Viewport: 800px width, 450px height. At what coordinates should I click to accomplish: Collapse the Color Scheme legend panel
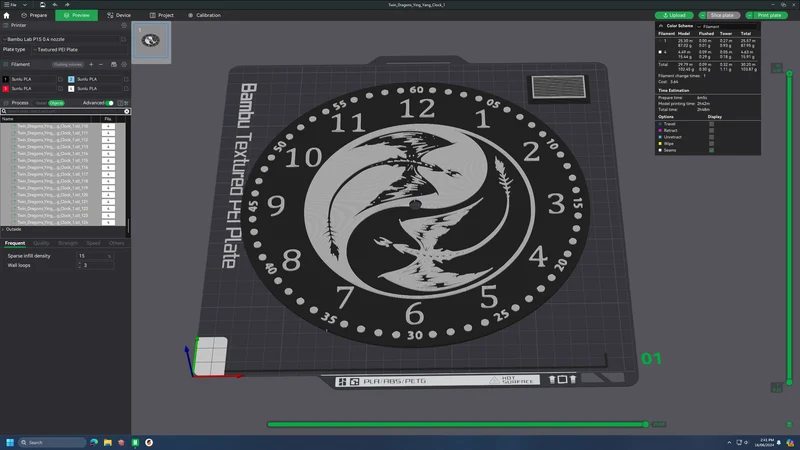[661, 26]
